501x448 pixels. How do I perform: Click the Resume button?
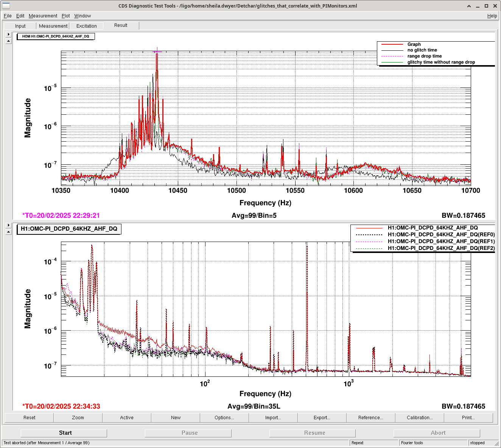click(313, 433)
